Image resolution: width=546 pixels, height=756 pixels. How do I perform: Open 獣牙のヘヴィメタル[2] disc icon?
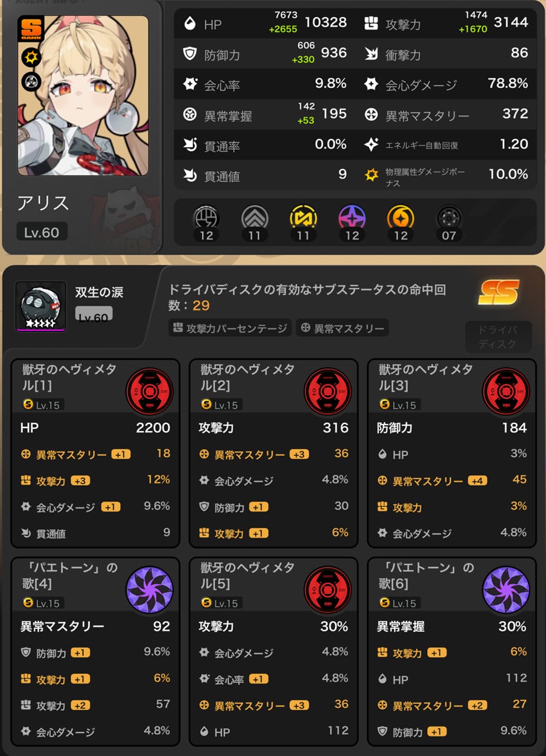pos(327,392)
